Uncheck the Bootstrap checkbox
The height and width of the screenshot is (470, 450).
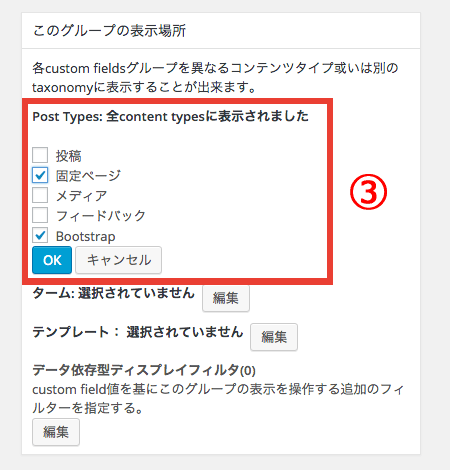[x=40, y=235]
